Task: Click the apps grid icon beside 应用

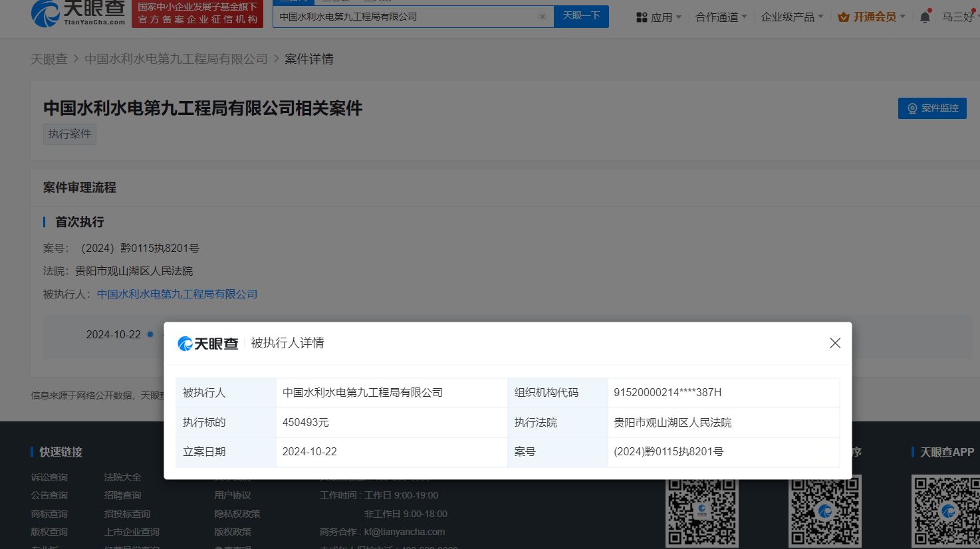Action: click(642, 17)
